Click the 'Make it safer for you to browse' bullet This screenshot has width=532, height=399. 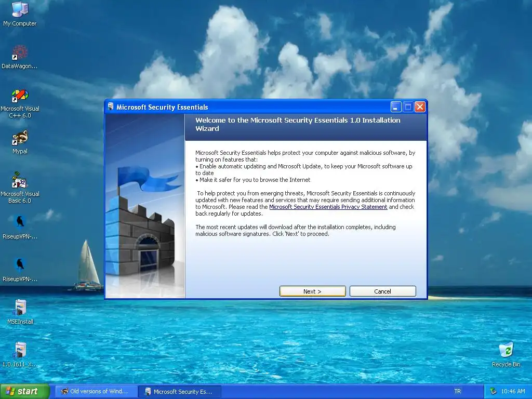tap(253, 180)
